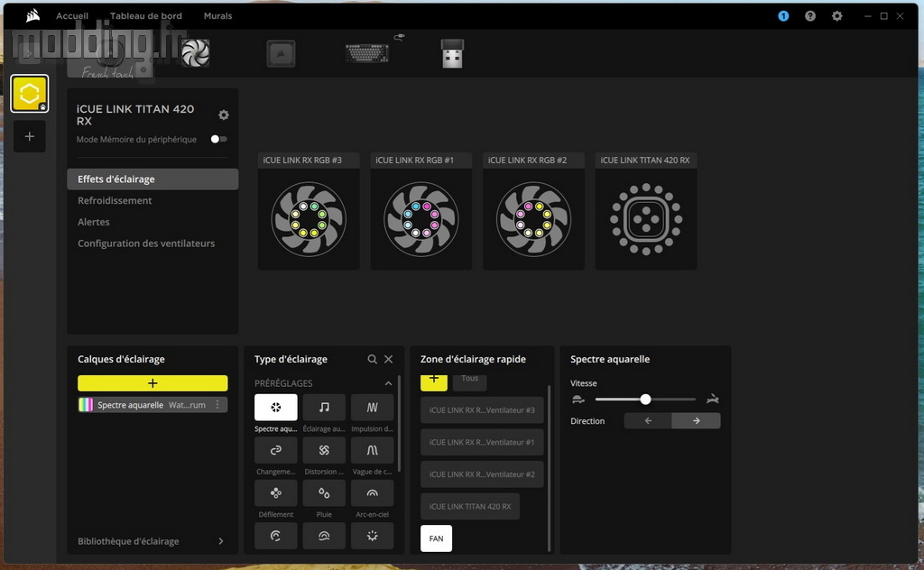Image resolution: width=924 pixels, height=570 pixels.
Task: Choose the Éclairage audio music-note preset
Action: click(324, 407)
